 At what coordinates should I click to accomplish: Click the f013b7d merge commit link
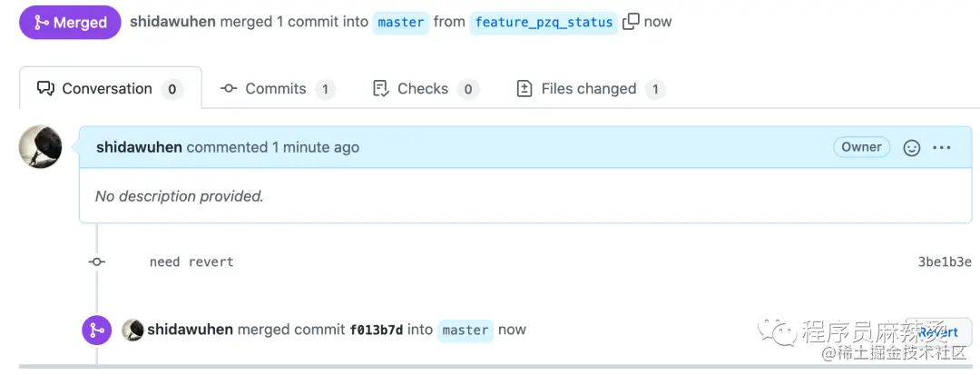pyautogui.click(x=377, y=331)
